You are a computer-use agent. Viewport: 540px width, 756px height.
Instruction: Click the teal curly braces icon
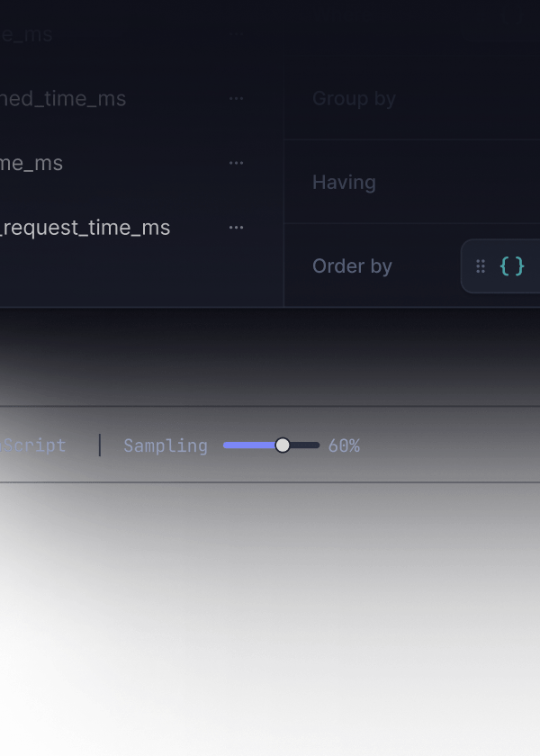coord(512,266)
